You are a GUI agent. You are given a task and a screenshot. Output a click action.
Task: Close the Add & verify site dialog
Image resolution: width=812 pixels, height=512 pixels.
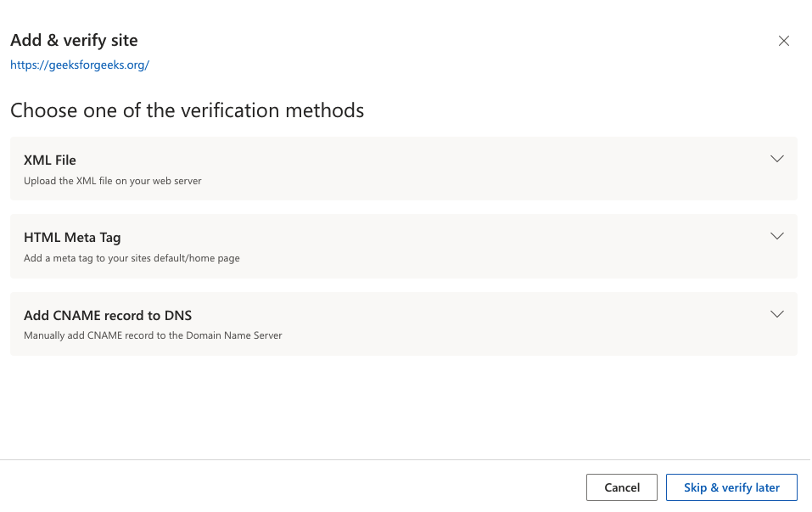(x=783, y=41)
